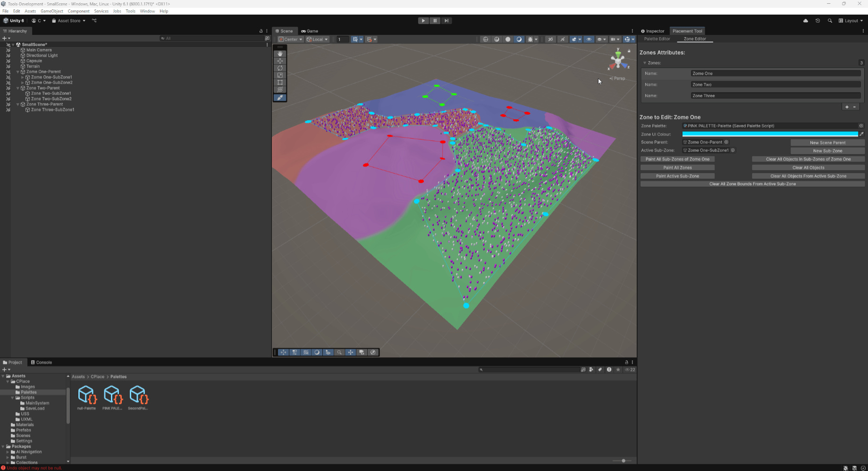Click Clear All Zone Bounds From Active Sub-Zone
868x471 pixels.
click(x=752, y=184)
